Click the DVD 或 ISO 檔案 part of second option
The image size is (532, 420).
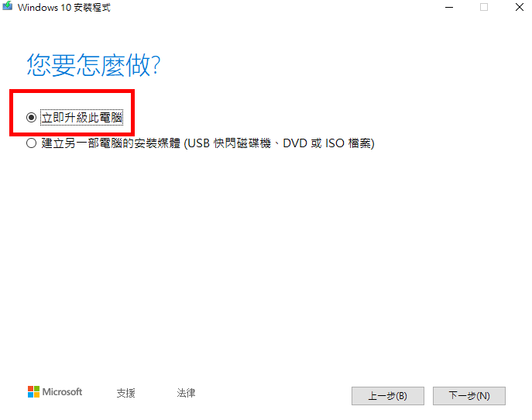(329, 143)
